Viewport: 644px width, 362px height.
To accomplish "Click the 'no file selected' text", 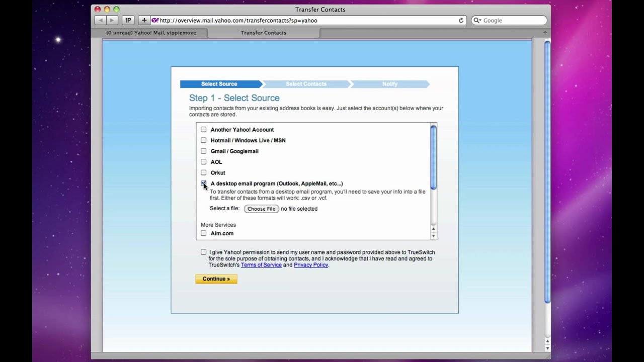I will [x=299, y=209].
